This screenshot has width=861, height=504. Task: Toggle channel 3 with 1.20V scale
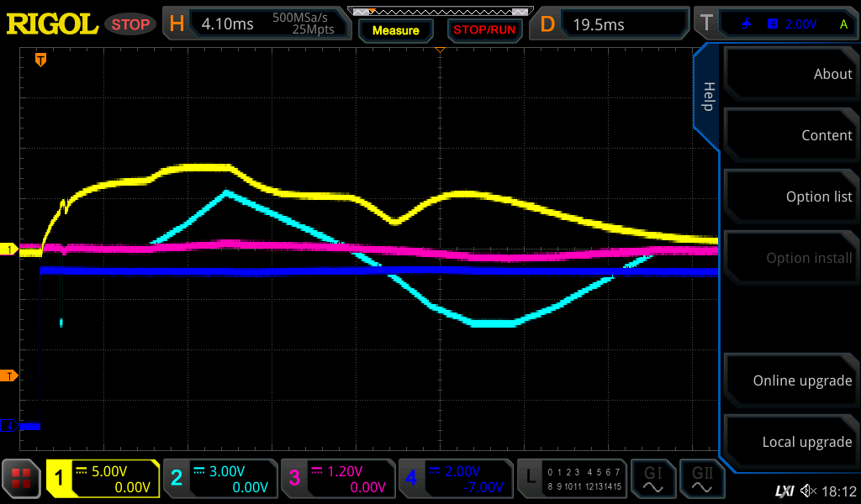(x=337, y=479)
